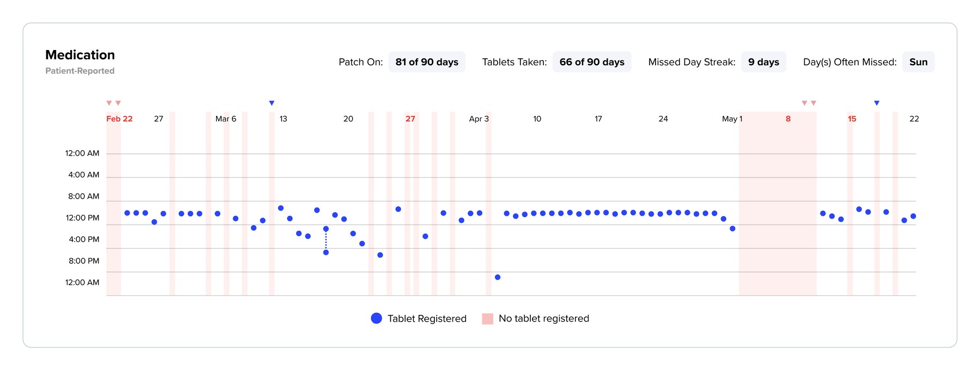Click the 'Day(s) Often Missed:' label
The image size is (980, 371).
click(850, 62)
